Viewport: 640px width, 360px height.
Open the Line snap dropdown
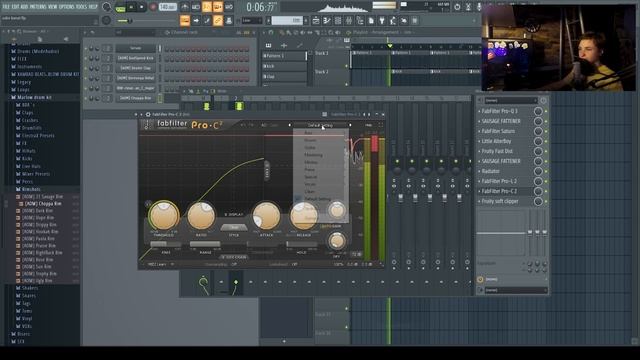252,20
